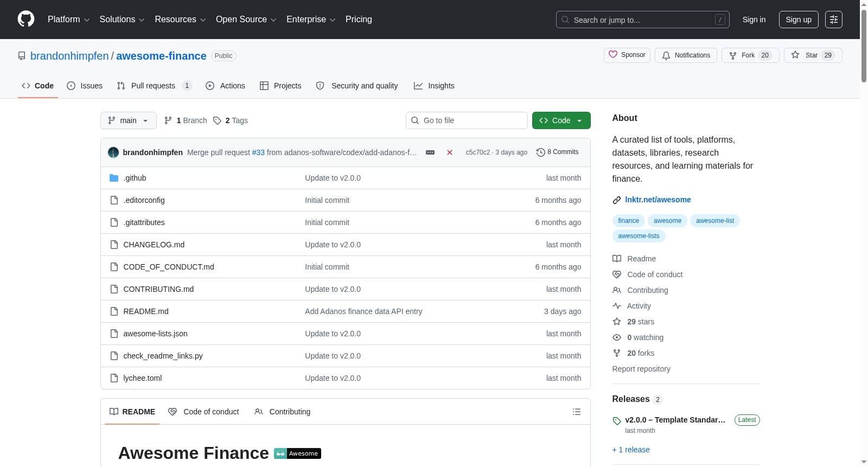This screenshot has height=467, width=868.
Task: Switch to the Actions tab
Action: (x=226, y=86)
